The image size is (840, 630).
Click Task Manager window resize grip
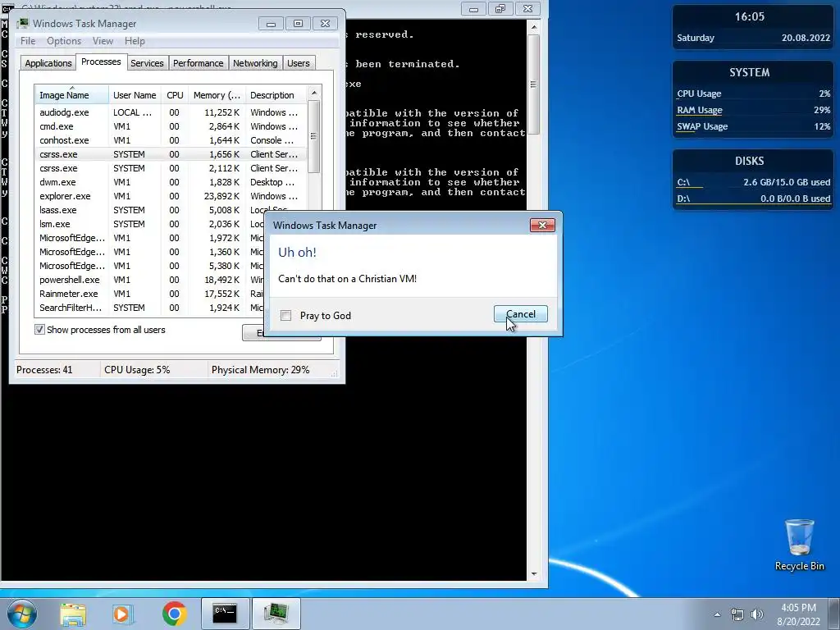(x=335, y=374)
